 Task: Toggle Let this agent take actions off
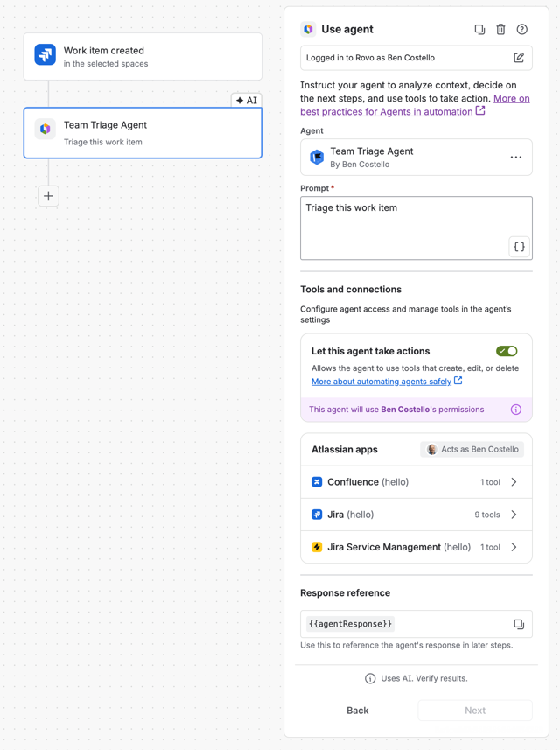click(507, 351)
